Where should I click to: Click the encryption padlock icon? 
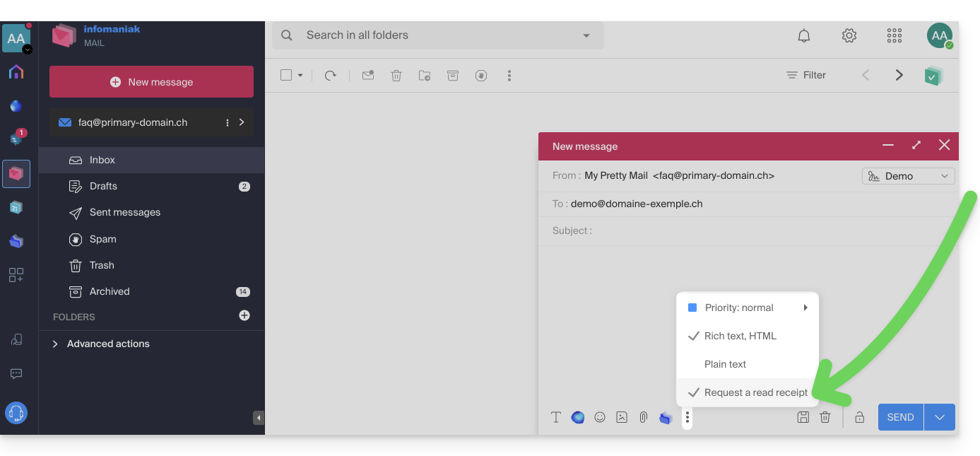tap(859, 417)
